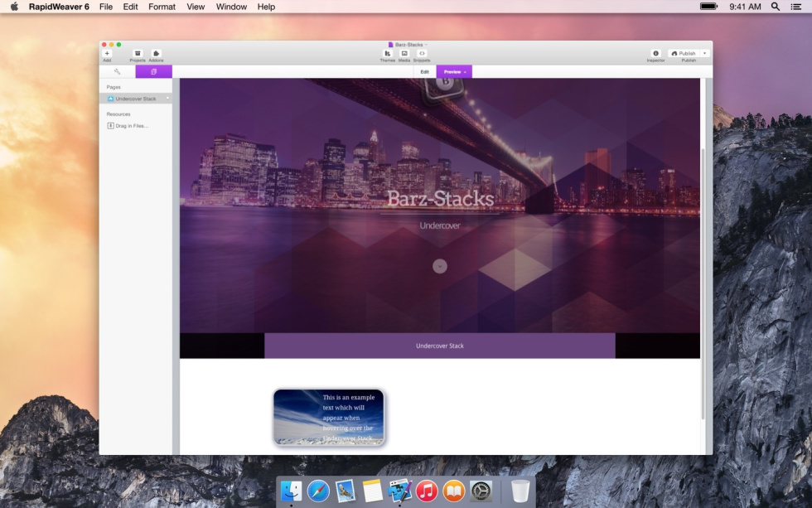Click the Add page plus icon
Viewport: 812px width, 508px height.
click(x=107, y=53)
